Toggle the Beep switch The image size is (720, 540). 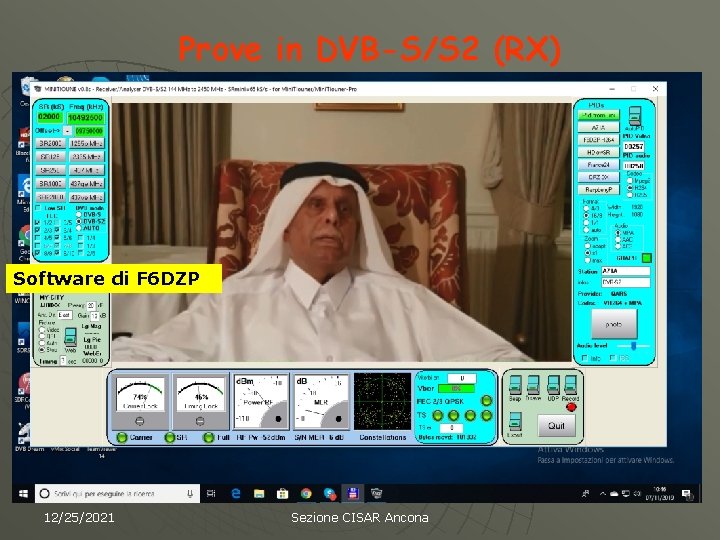point(515,385)
